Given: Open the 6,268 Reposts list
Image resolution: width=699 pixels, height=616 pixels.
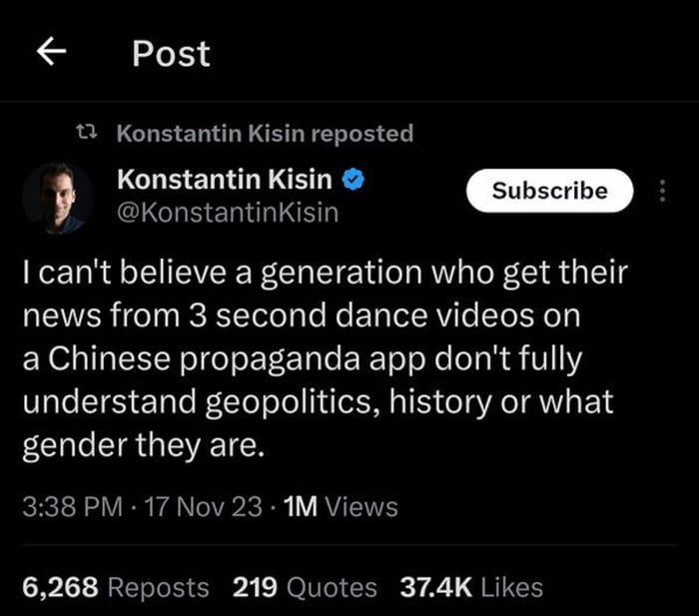Looking at the screenshot, I should coord(115,587).
